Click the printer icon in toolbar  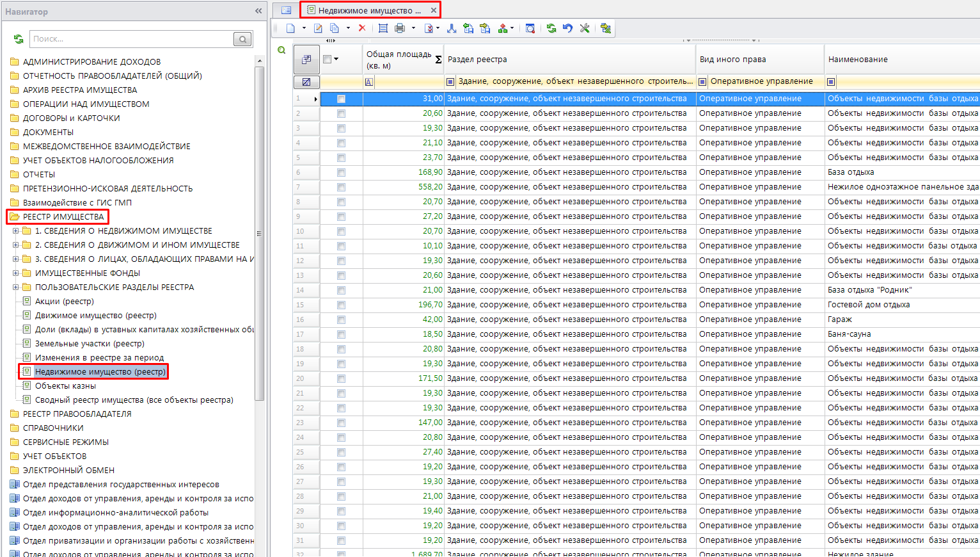[x=400, y=28]
